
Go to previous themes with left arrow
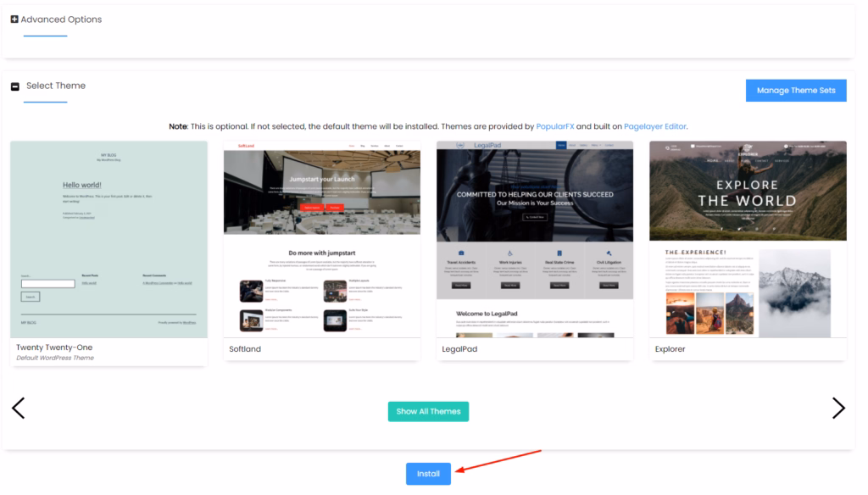[x=19, y=408]
